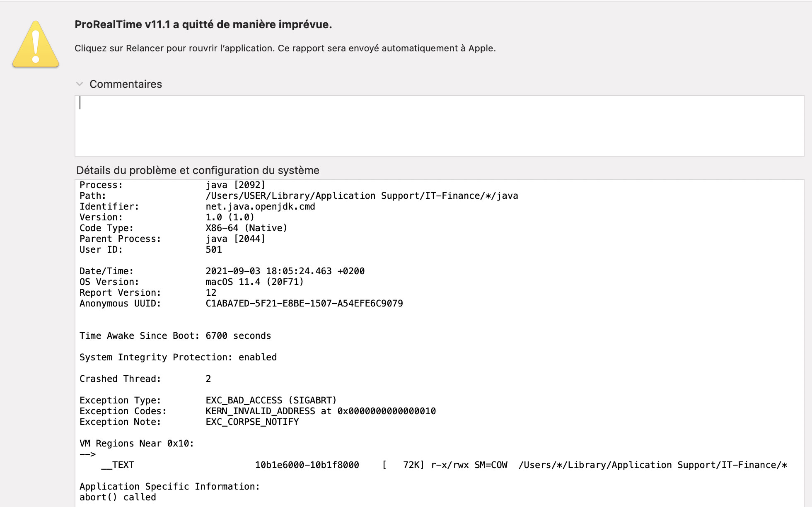Focus the comments text field
Image resolution: width=812 pixels, height=507 pixels.
[x=439, y=126]
